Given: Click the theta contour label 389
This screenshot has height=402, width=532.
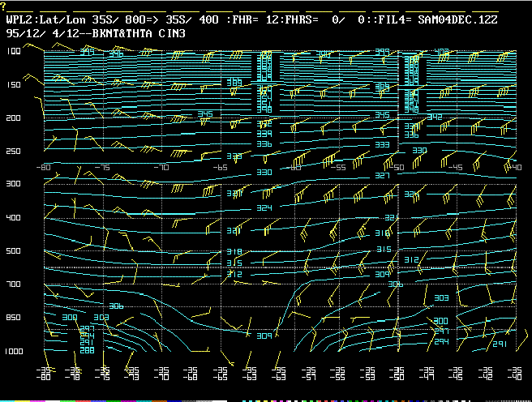Looking at the screenshot, I should pyautogui.click(x=234, y=82).
